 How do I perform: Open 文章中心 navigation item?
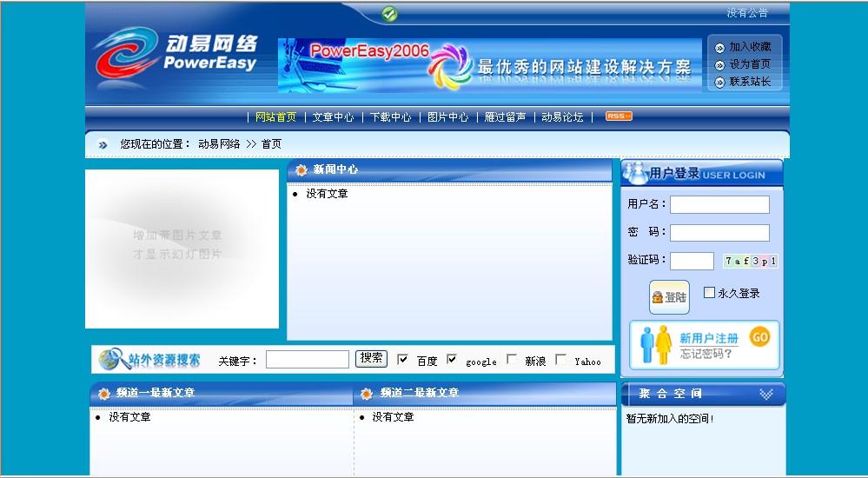click(334, 117)
